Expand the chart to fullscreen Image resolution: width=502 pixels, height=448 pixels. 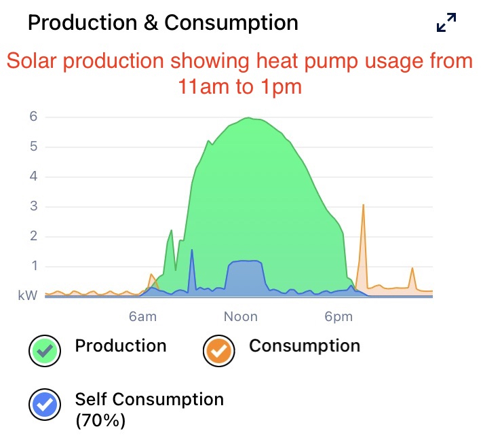[x=446, y=23]
